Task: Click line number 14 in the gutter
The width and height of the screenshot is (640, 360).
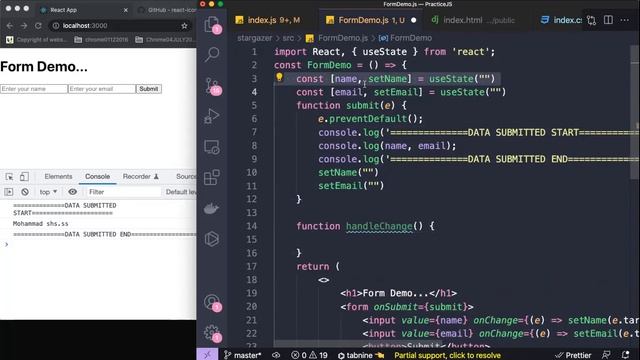Action: (x=251, y=226)
